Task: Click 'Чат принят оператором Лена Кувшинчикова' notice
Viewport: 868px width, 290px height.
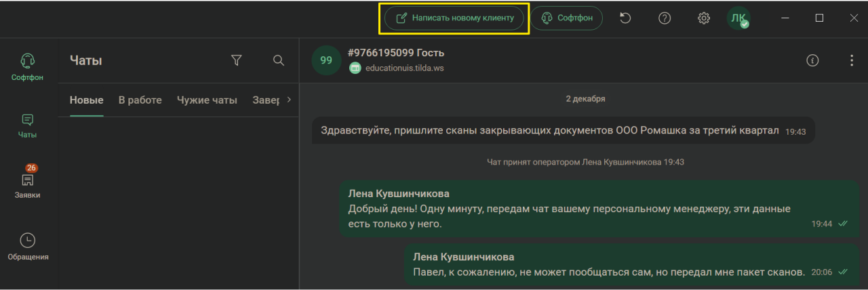Action: 586,163
